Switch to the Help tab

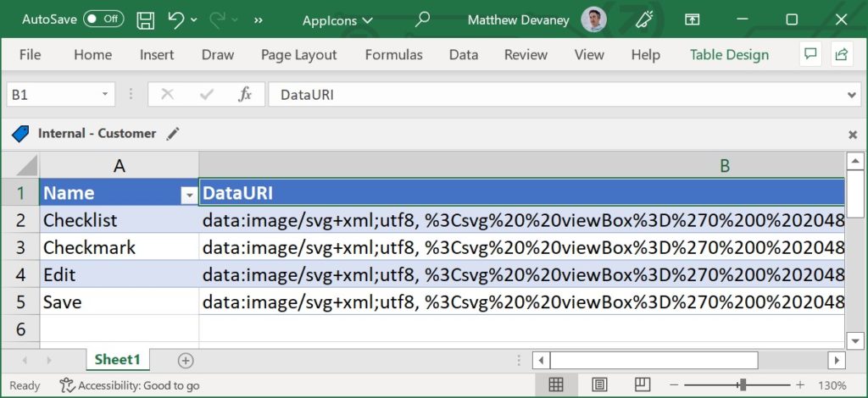645,55
